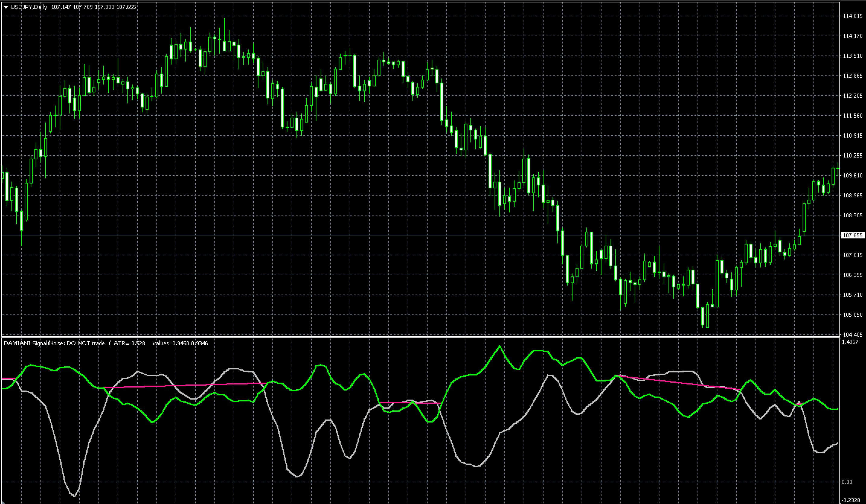866x504 pixels.
Task: Click the 114.170 price axis label
Action: coord(853,36)
